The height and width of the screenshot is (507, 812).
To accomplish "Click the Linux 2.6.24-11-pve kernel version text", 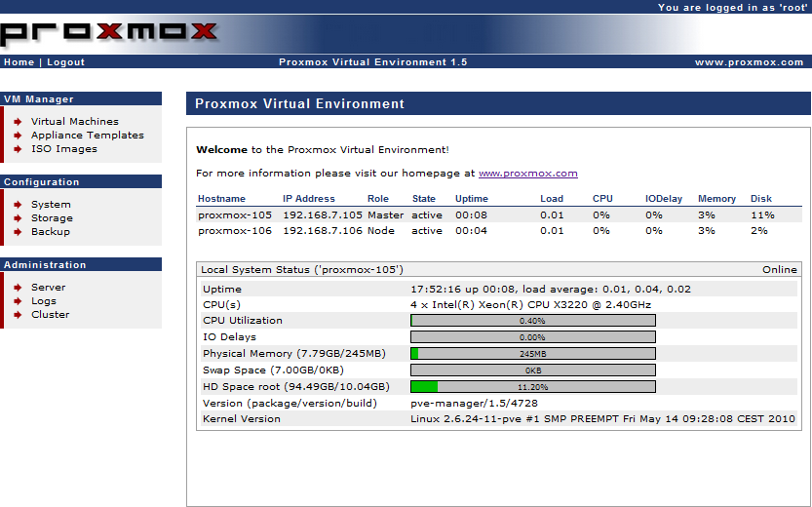I will click(x=602, y=418).
